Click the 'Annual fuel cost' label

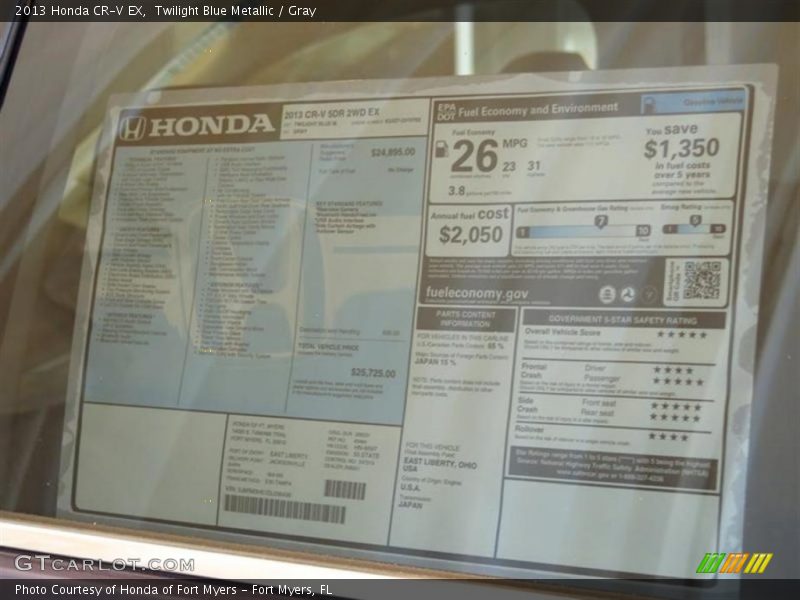469,214
